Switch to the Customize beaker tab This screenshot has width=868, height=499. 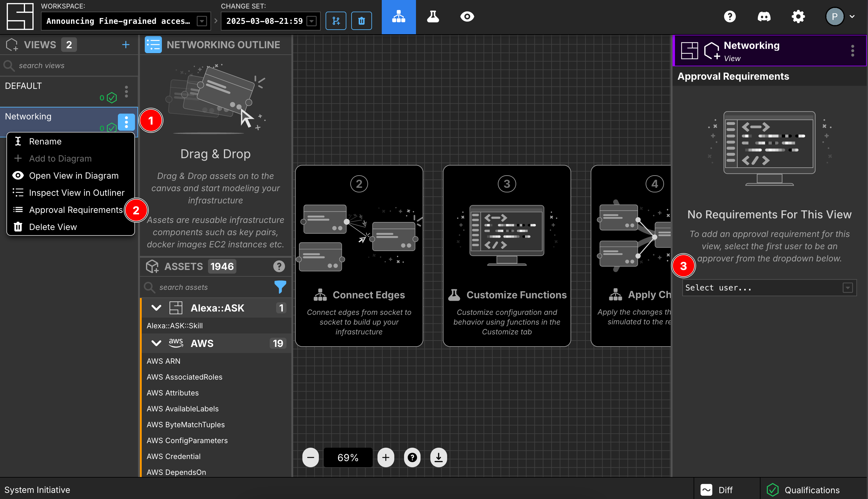point(433,16)
